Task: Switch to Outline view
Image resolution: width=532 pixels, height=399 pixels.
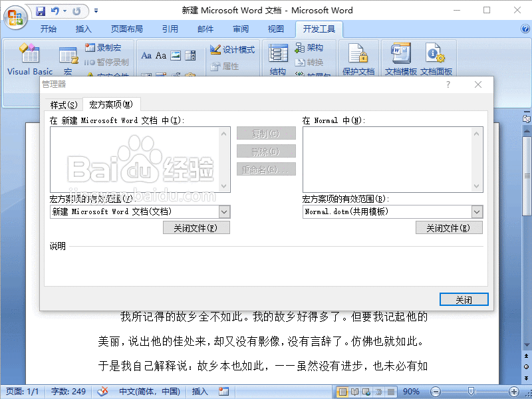Action: pyautogui.click(x=378, y=392)
